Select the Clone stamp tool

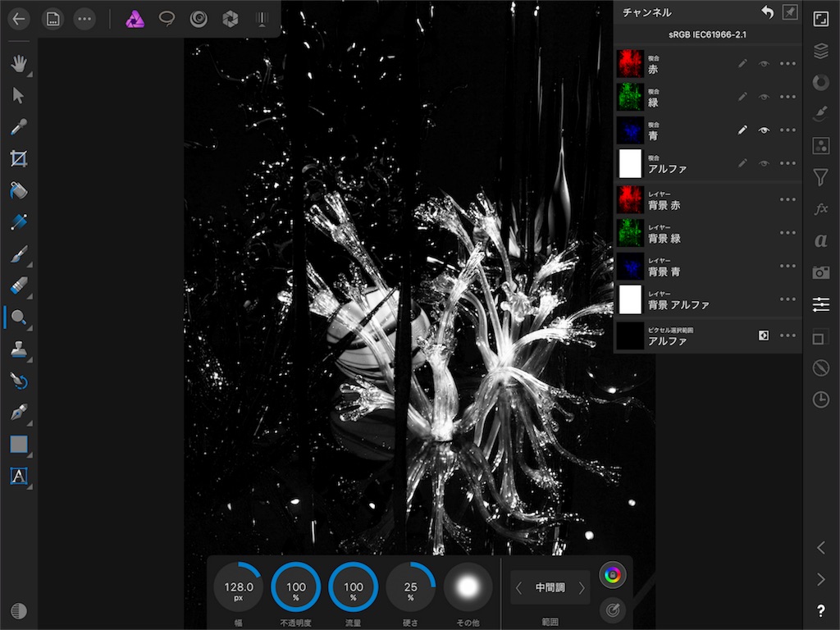click(19, 349)
